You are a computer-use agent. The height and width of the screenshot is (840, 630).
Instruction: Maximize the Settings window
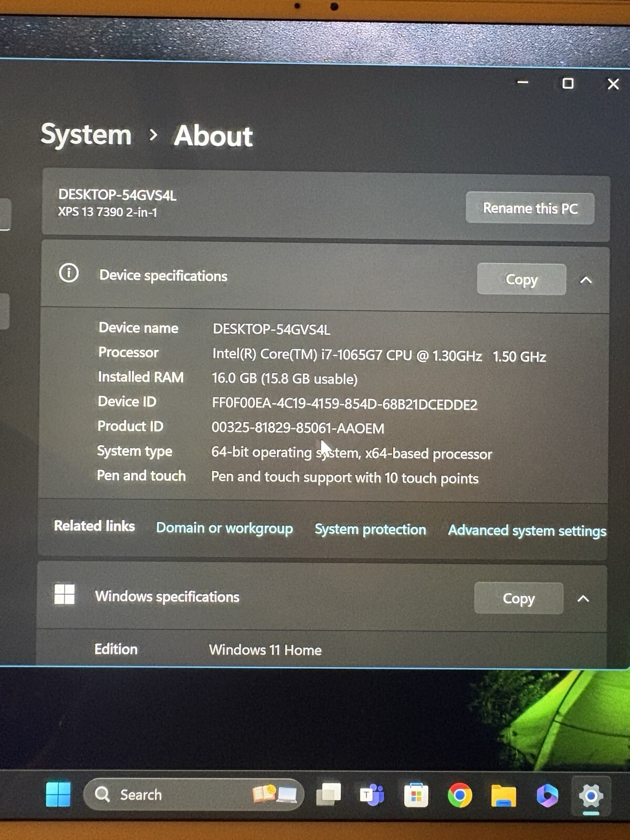[568, 83]
